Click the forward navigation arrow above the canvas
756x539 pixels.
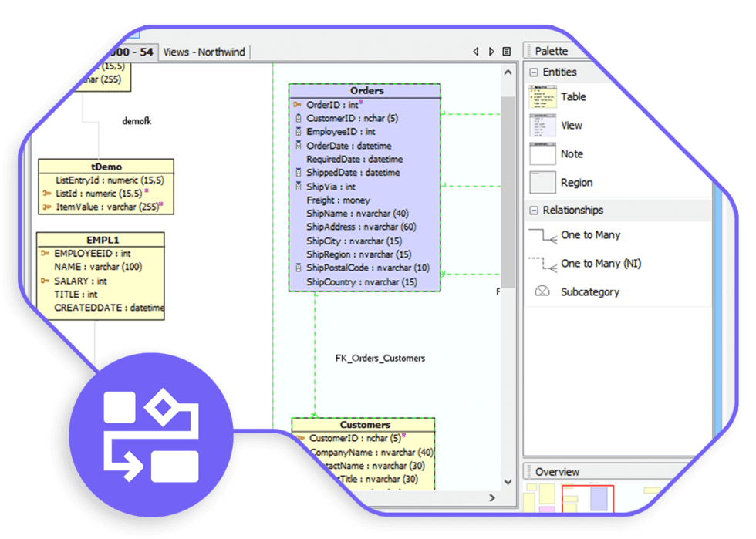pos(491,51)
